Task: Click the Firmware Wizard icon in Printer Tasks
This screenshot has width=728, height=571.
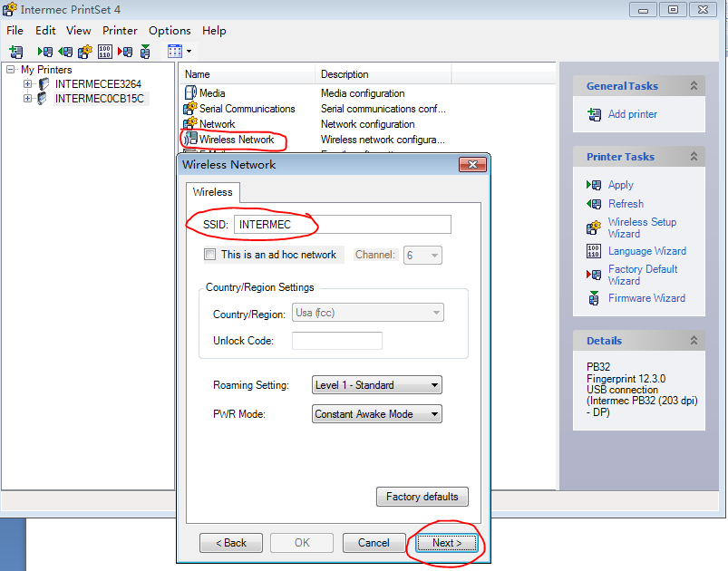Action: [594, 298]
